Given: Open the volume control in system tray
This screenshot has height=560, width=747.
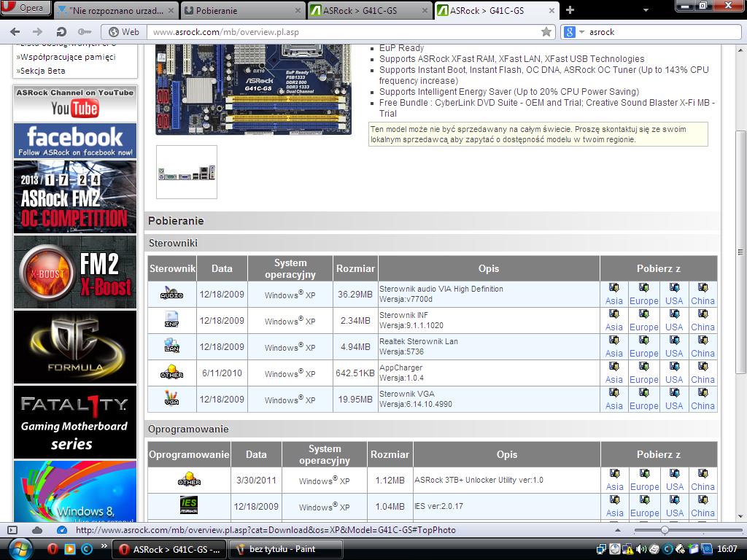Looking at the screenshot, I should tap(641, 549).
